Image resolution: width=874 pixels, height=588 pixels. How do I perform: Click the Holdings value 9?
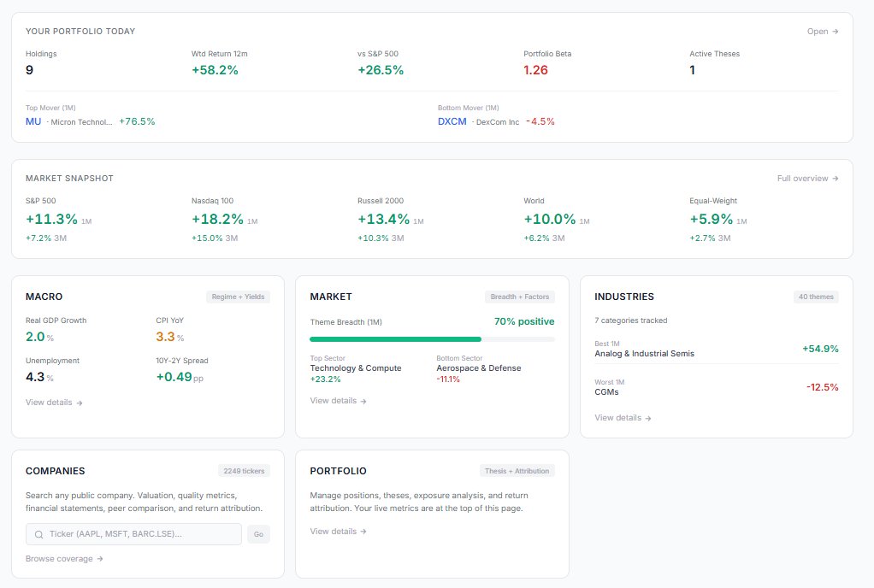[30, 70]
